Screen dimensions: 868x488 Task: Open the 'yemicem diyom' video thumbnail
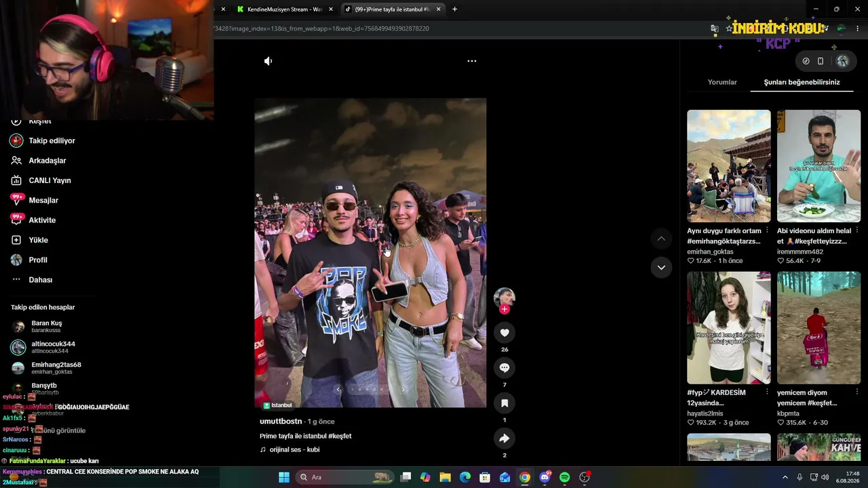819,328
